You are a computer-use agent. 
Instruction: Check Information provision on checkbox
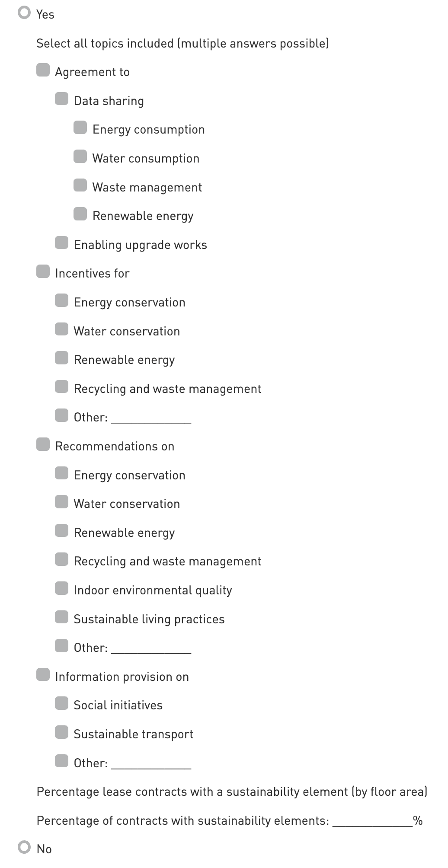[x=43, y=675]
